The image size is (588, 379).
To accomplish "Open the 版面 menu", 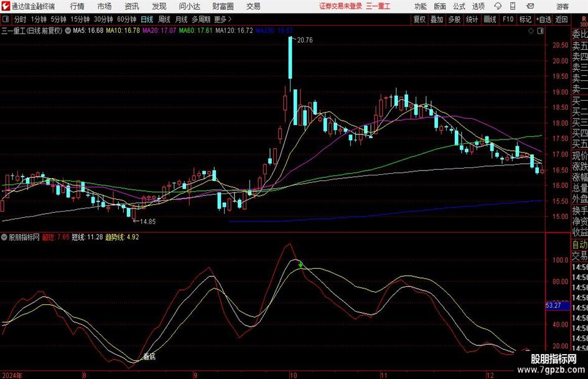I will (440, 6).
